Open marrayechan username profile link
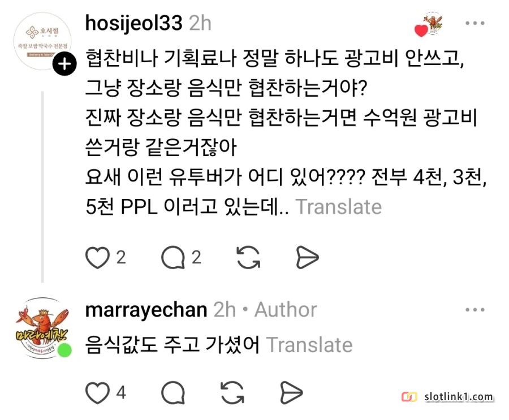This screenshot has width=509, height=420. pyautogui.click(x=146, y=310)
